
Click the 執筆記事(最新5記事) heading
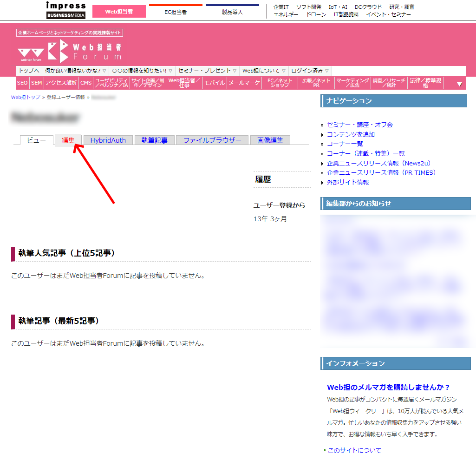click(x=59, y=321)
